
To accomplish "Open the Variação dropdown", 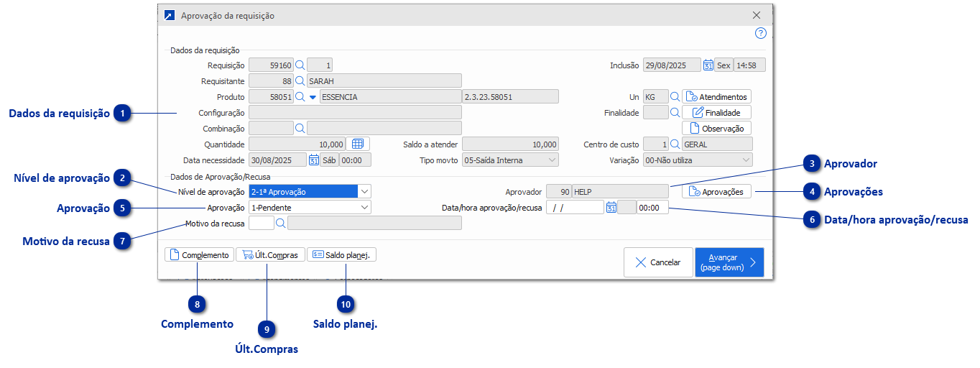I will (745, 160).
